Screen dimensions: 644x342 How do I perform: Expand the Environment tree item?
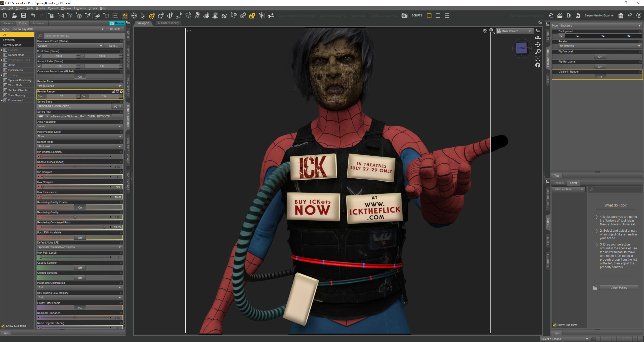pyautogui.click(x=2, y=100)
